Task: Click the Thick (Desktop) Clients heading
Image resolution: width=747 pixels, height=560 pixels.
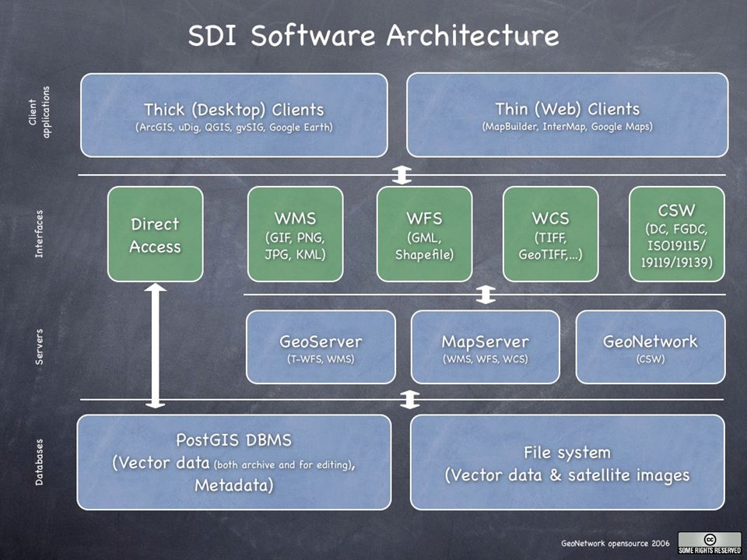Action: tap(234, 110)
